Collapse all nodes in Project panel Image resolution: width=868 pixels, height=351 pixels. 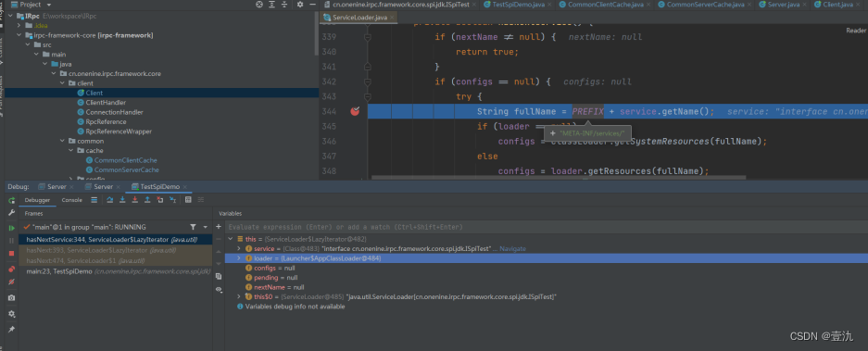[285, 5]
